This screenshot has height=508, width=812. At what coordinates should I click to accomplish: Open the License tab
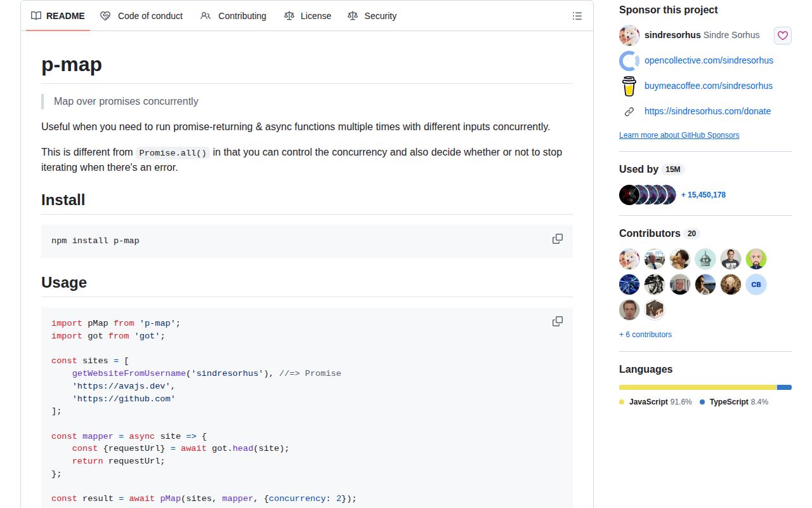point(308,16)
